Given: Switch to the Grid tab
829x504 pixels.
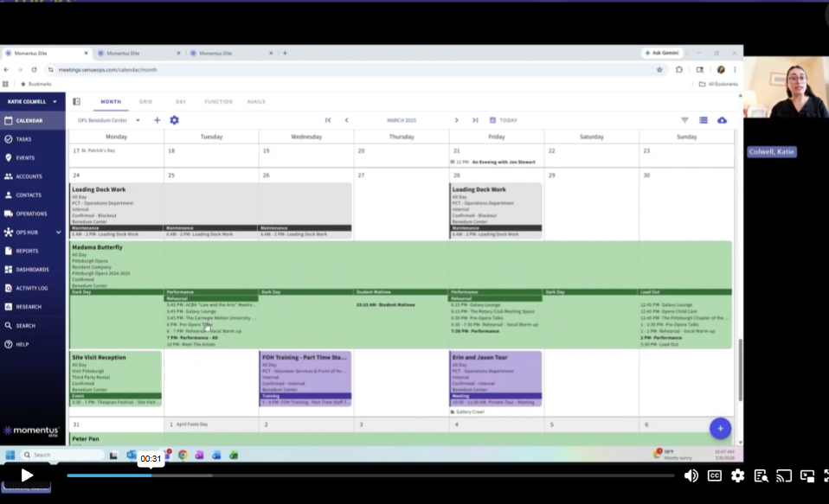Looking at the screenshot, I should pyautogui.click(x=146, y=101).
